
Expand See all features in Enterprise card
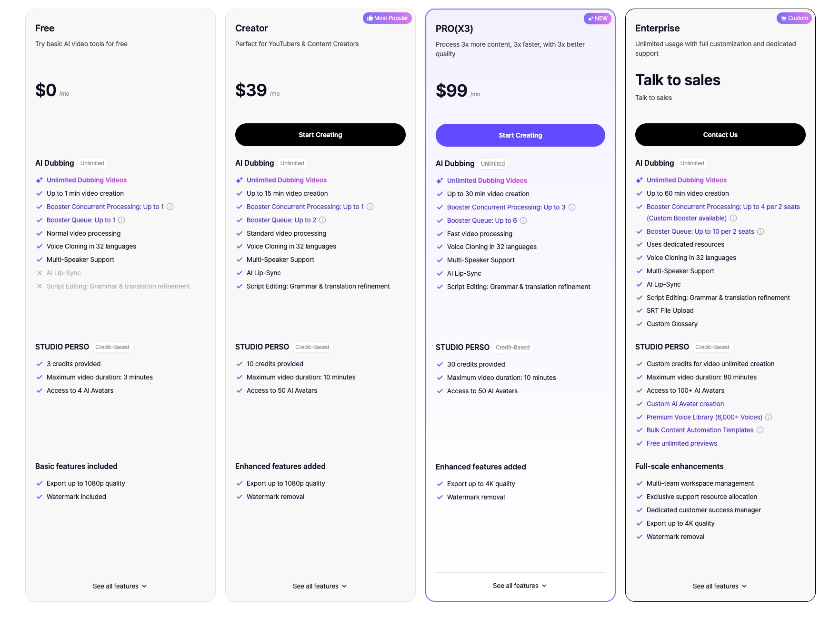720,586
